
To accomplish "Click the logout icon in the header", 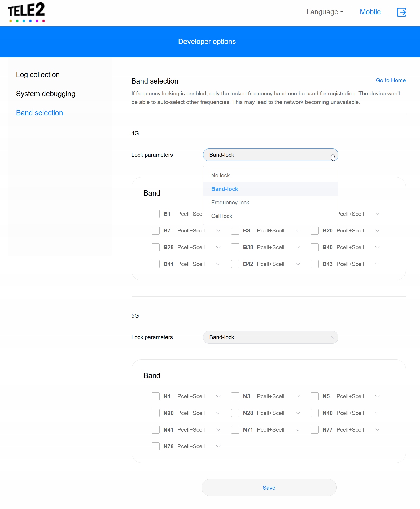I will (401, 12).
